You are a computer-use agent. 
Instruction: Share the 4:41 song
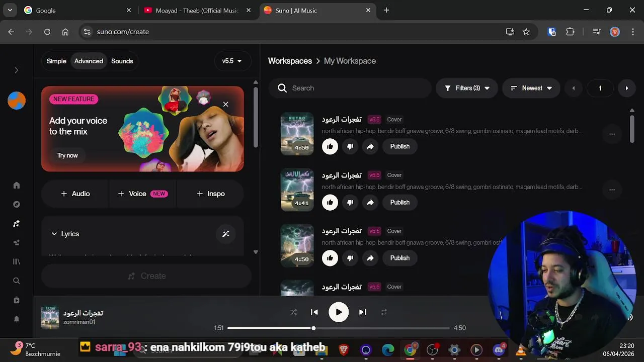click(x=370, y=202)
